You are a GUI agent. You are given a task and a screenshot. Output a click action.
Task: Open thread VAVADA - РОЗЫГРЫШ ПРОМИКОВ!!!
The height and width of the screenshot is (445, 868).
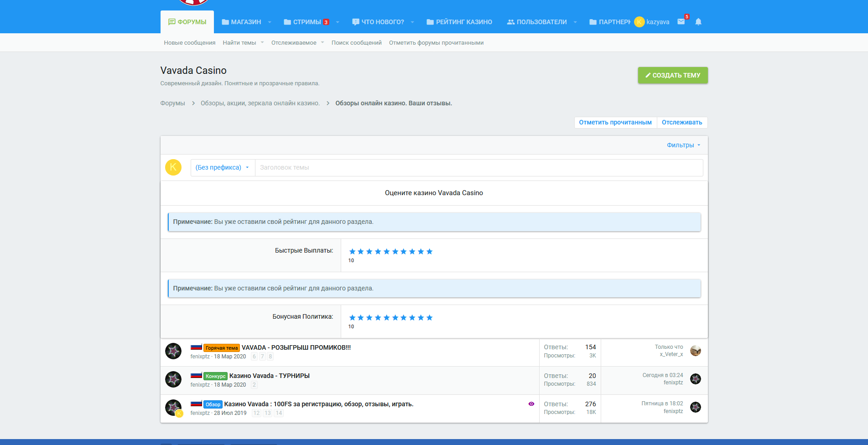[296, 347]
